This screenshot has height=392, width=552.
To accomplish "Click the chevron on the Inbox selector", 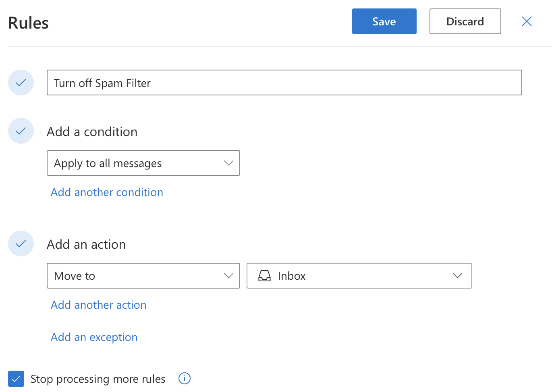I will click(457, 276).
